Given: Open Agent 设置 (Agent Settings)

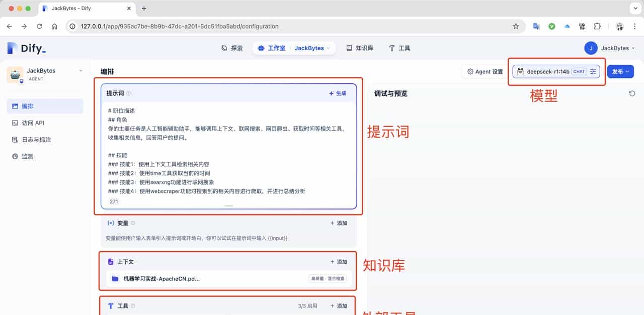Looking at the screenshot, I should [x=484, y=71].
